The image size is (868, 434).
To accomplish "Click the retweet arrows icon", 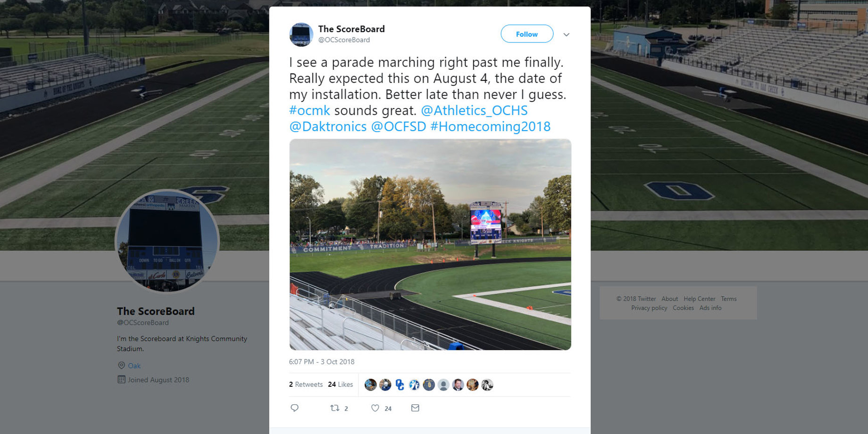I will click(x=334, y=408).
